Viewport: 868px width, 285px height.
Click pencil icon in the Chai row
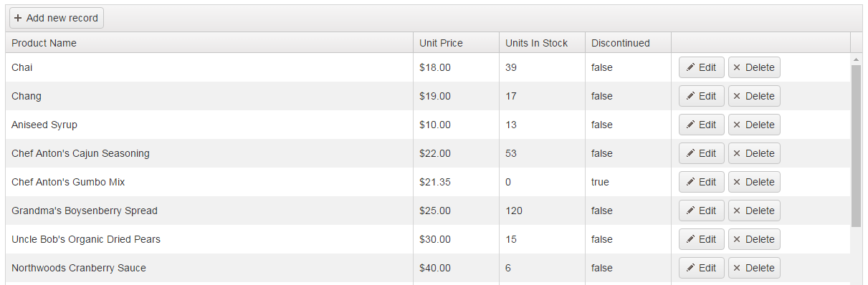click(690, 67)
